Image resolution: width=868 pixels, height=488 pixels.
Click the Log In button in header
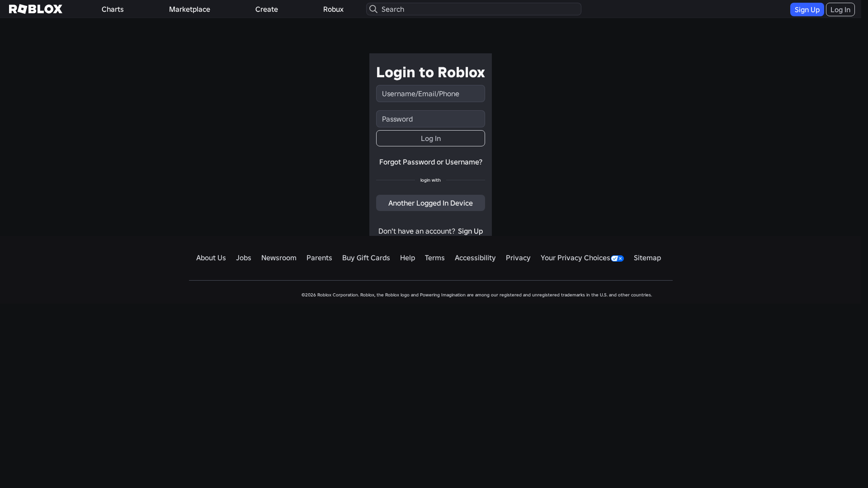(840, 9)
